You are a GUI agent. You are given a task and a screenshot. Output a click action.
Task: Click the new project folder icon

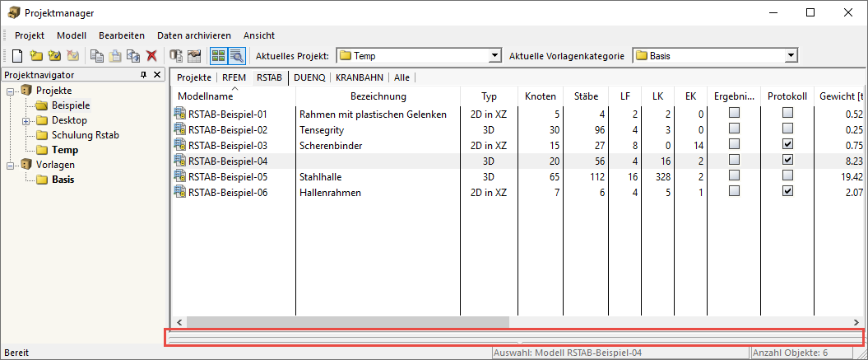(36, 55)
